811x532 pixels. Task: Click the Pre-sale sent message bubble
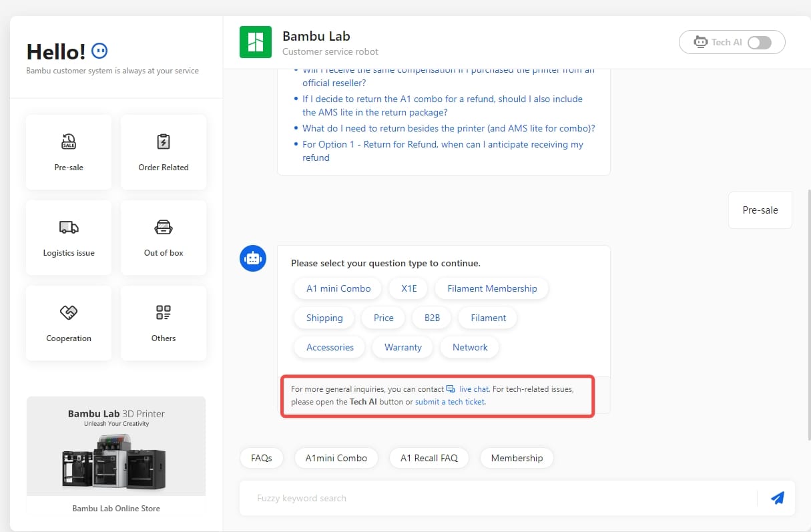tap(760, 210)
